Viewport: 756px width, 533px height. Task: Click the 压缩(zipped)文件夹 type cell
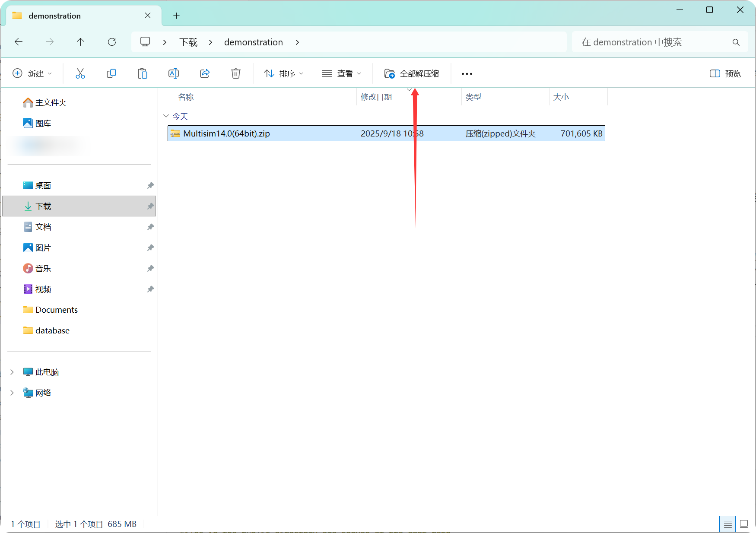500,133
